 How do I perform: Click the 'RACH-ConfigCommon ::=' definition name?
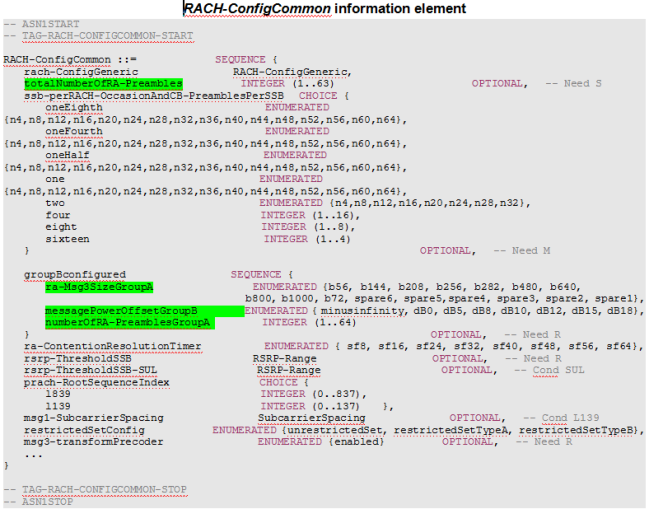(x=70, y=60)
